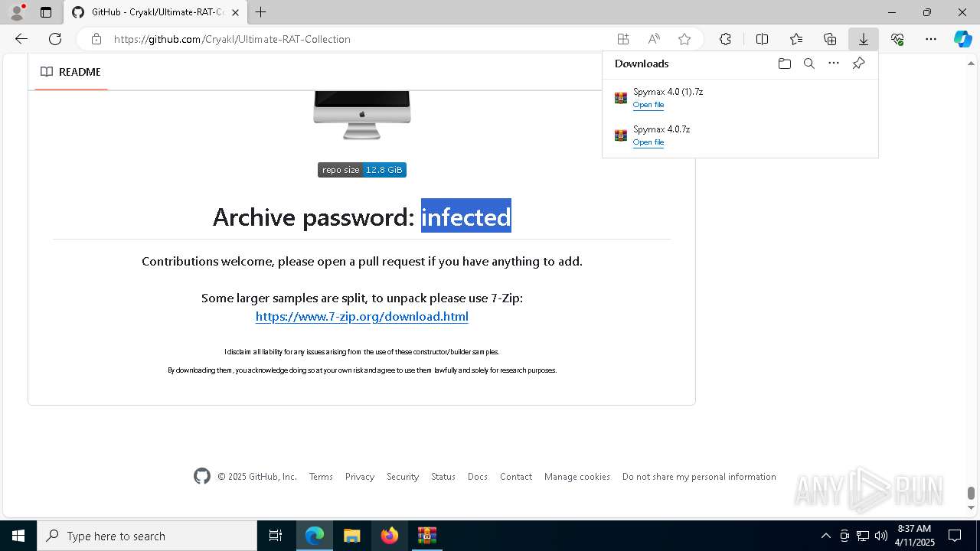Open the Privacy footer link
The width and height of the screenshot is (980, 551).
pyautogui.click(x=360, y=476)
